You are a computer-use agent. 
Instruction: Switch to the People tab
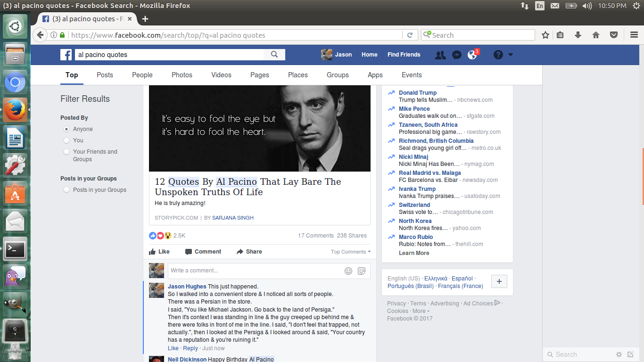(x=142, y=75)
